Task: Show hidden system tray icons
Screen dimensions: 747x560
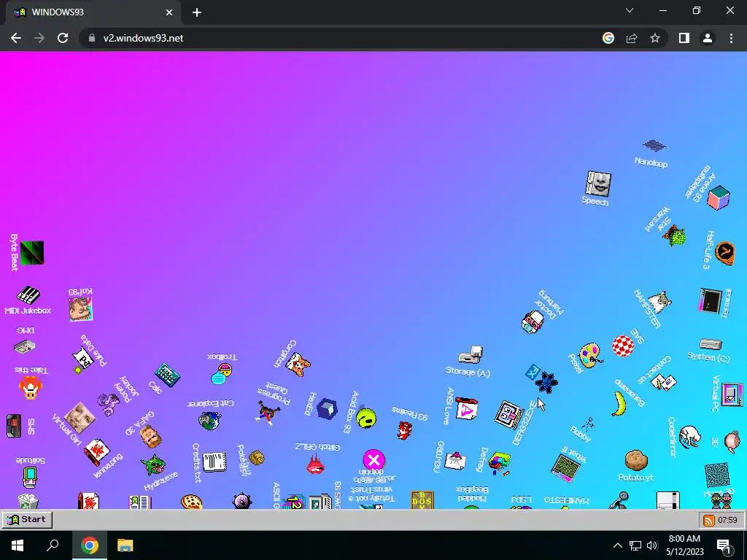Action: coord(617,545)
